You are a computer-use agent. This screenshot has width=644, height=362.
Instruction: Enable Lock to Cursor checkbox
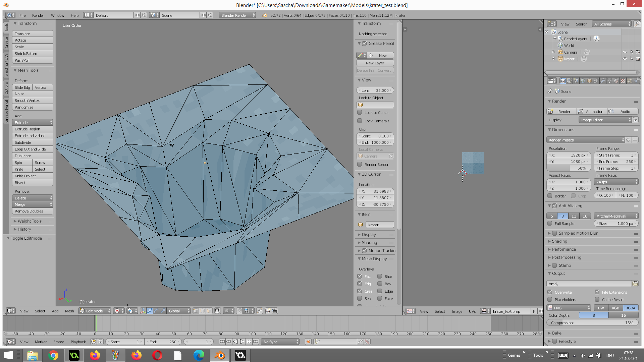click(x=360, y=113)
